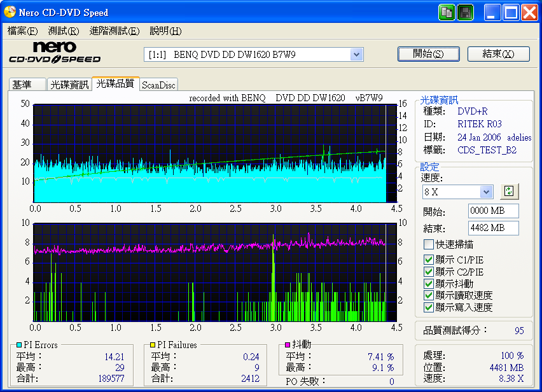The image size is (542, 392).
Task: Click the 開始 0000 MB input field
Action: [x=493, y=211]
